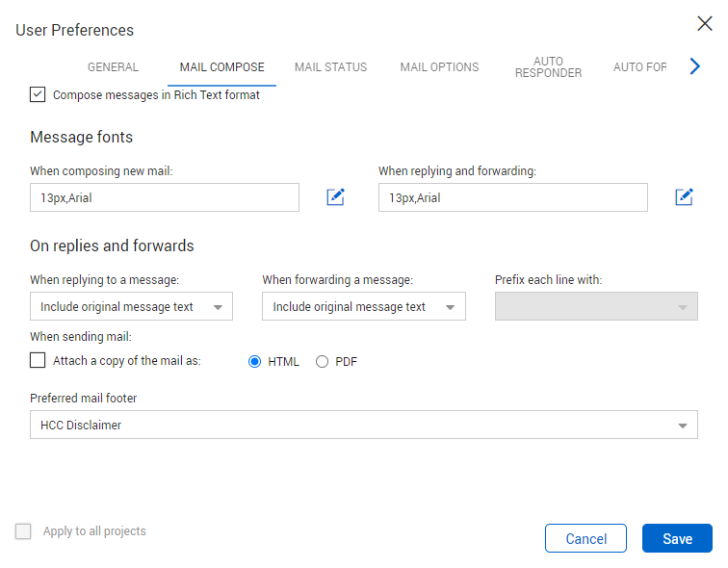Close the User Preferences dialog
Image resolution: width=728 pixels, height=568 pixels.
[x=705, y=25]
